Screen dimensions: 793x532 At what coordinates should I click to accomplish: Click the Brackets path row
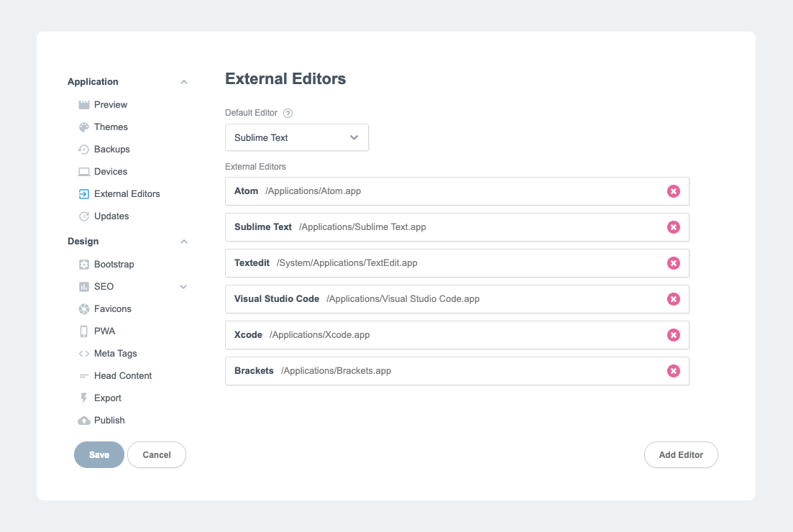click(x=457, y=371)
